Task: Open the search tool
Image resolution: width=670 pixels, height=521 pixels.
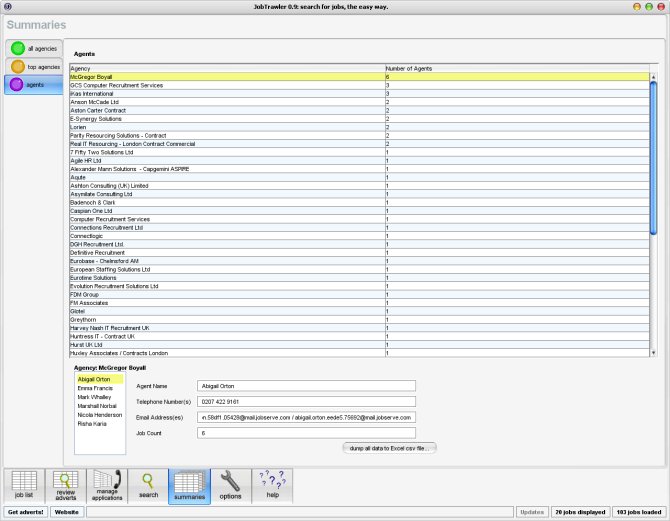Action: coord(148,484)
